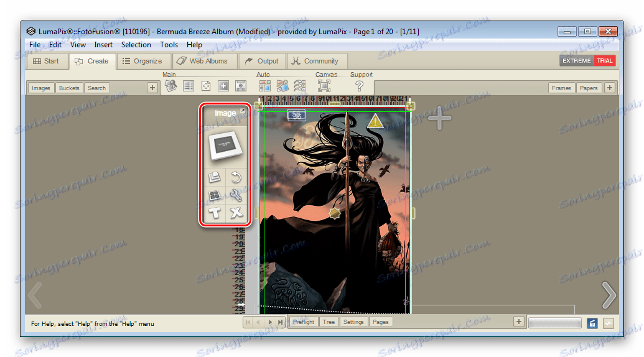Open the Search panel tab
644x357 pixels.
click(96, 88)
